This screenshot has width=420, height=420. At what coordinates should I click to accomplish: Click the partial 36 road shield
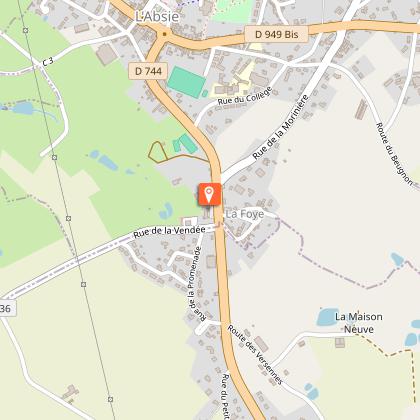pyautogui.click(x=7, y=309)
